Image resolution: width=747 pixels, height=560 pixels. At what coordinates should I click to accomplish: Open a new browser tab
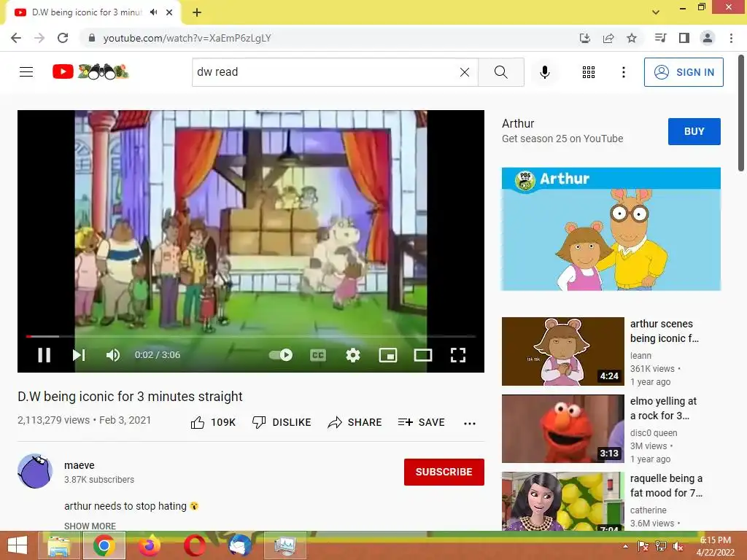(197, 12)
